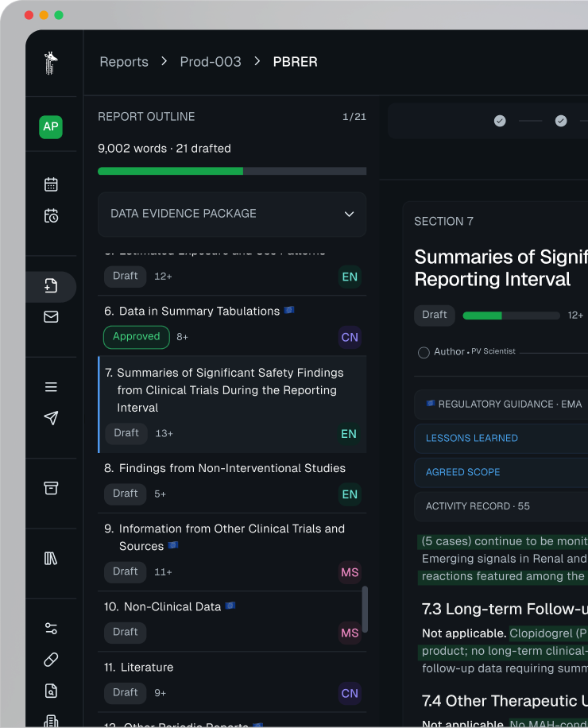The image size is (588, 728).
Task: Click the report outline scrollbar
Action: 365,609
